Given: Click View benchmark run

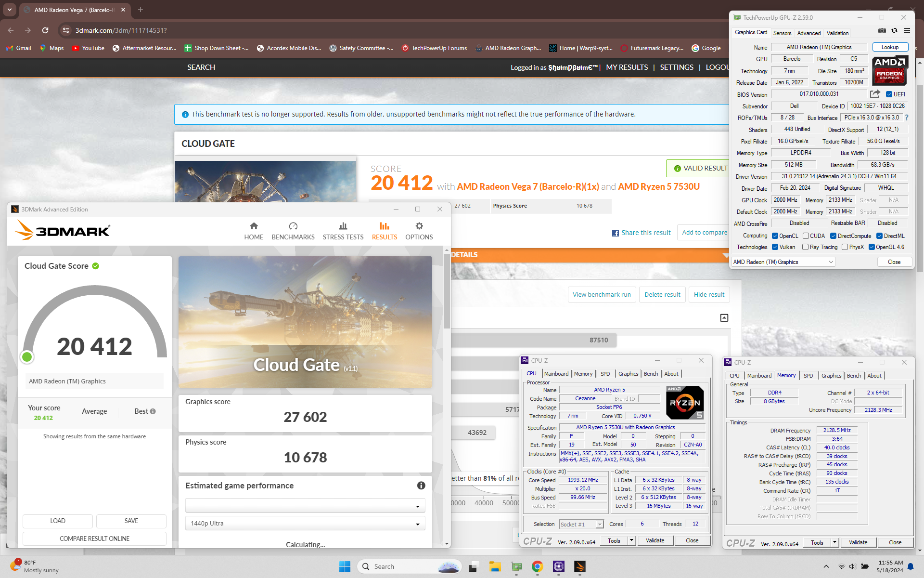Looking at the screenshot, I should click(602, 295).
